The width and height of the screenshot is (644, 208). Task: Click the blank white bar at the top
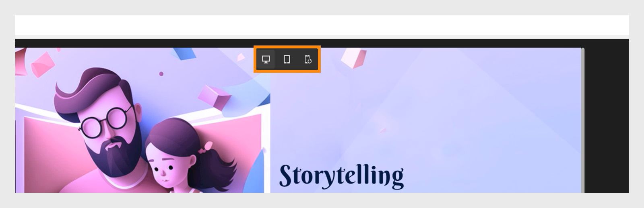pyautogui.click(x=322, y=25)
